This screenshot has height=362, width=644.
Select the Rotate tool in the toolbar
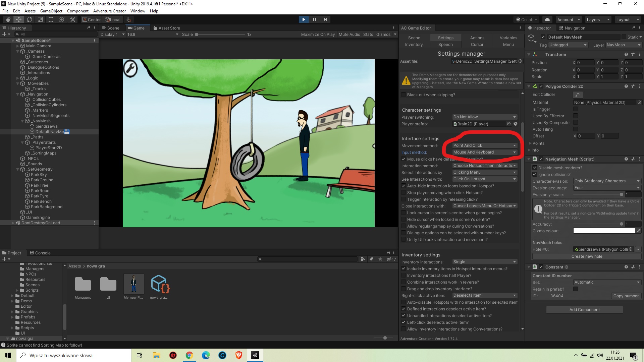(30, 19)
